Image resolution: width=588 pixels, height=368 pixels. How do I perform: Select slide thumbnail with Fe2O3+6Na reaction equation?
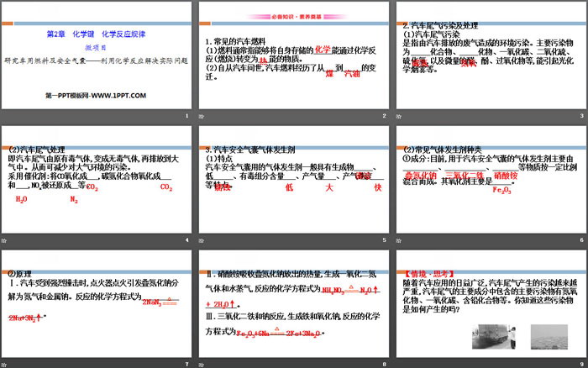294,303
